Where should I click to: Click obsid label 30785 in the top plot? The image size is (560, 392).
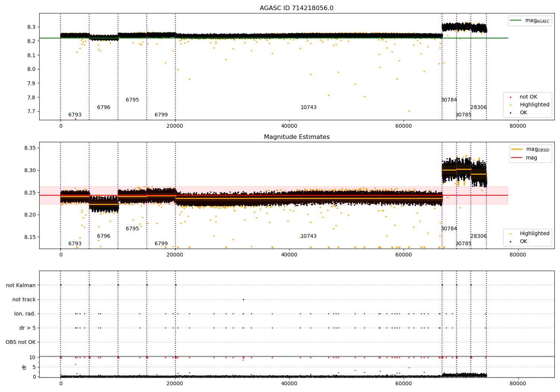coord(463,115)
